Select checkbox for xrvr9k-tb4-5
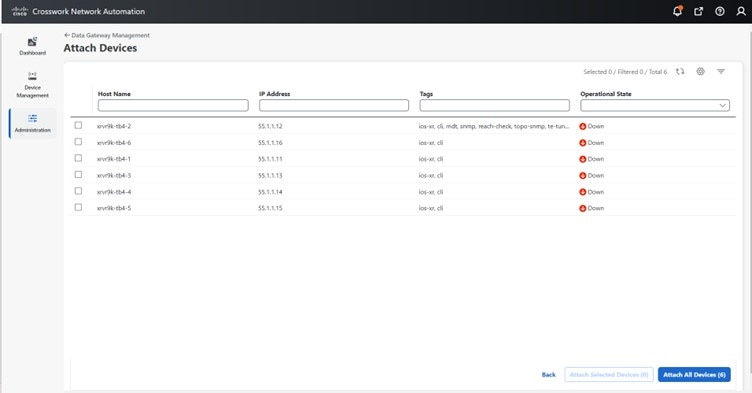The image size is (752, 393). [78, 207]
